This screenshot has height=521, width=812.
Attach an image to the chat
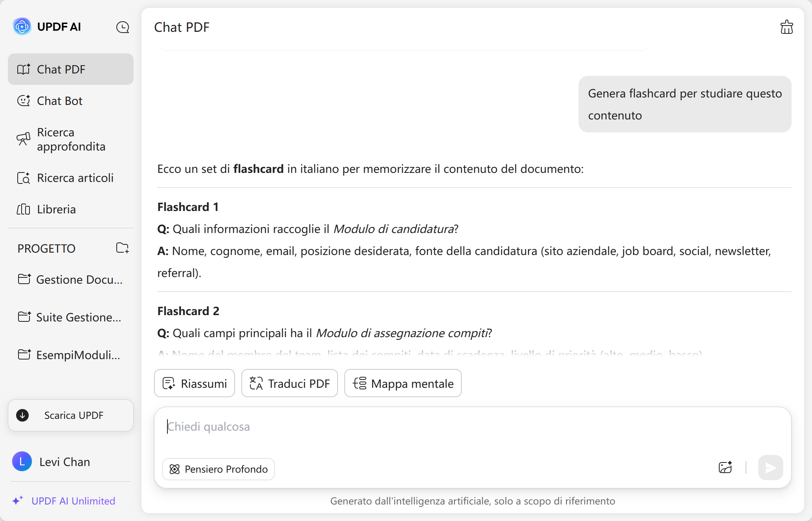(726, 468)
